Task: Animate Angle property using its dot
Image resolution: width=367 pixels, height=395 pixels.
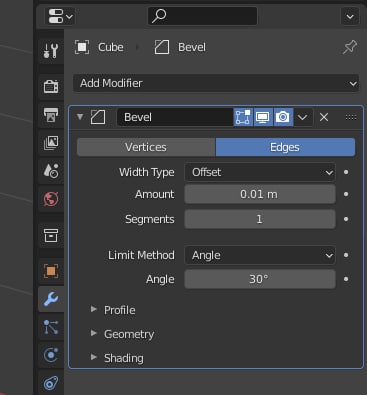Action: pyautogui.click(x=346, y=279)
